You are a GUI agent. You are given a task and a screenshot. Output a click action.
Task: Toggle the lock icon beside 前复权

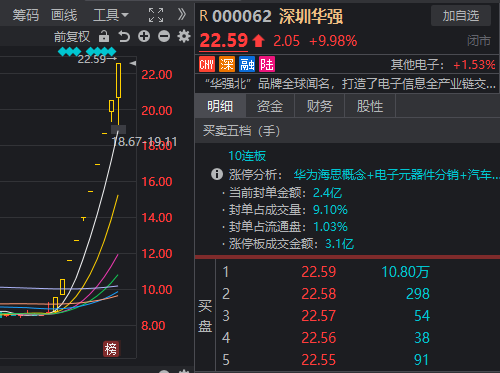104,36
